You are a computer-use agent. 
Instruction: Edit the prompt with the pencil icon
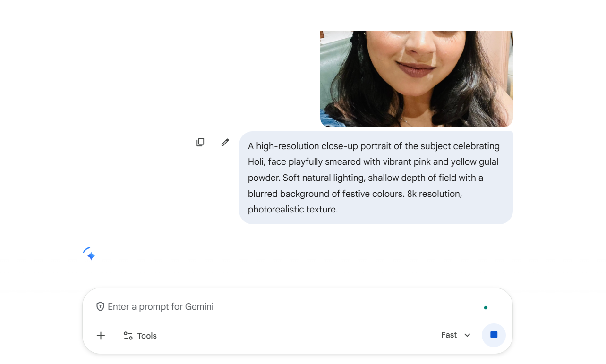[225, 142]
